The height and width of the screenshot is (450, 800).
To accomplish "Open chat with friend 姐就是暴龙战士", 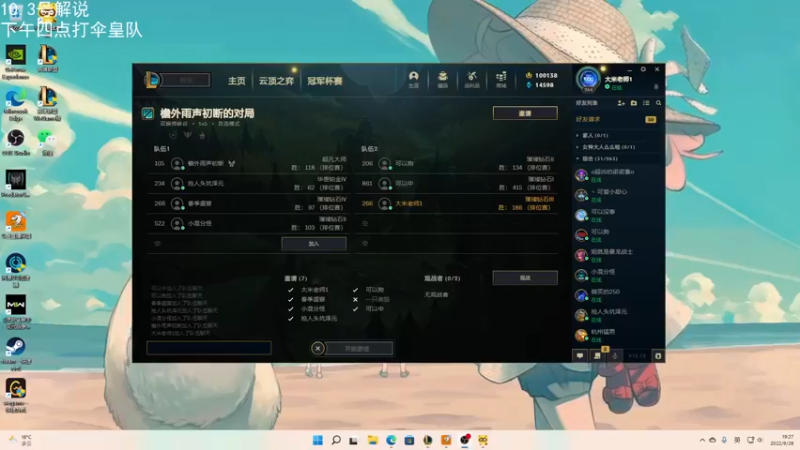I will [616, 256].
